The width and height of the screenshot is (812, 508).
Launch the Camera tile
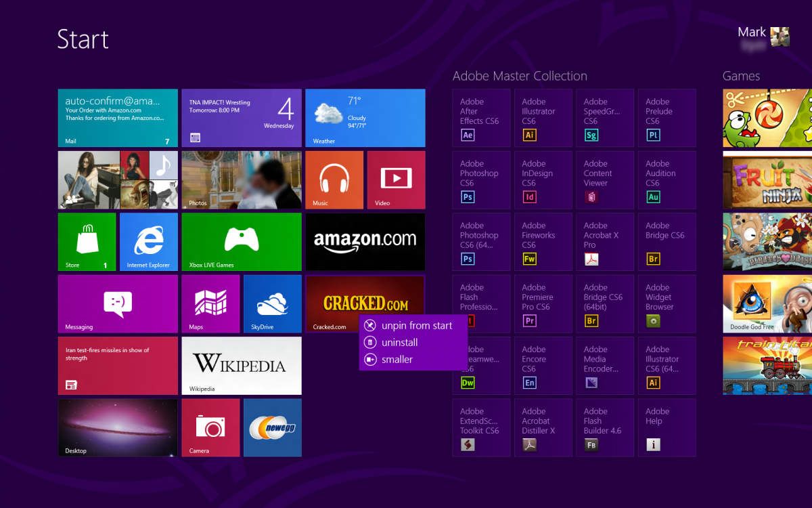[x=210, y=427]
